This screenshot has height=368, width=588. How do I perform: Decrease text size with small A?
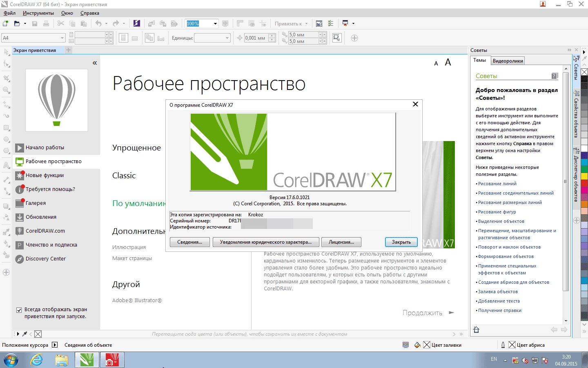[436, 63]
